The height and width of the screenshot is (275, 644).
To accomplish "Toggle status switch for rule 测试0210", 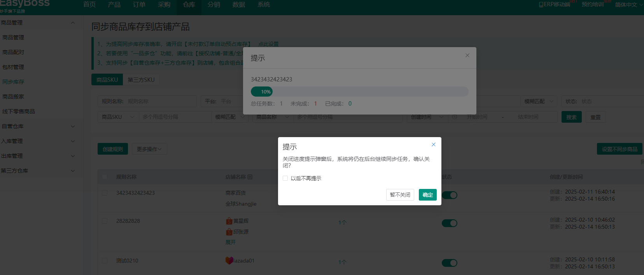I will pos(450,263).
